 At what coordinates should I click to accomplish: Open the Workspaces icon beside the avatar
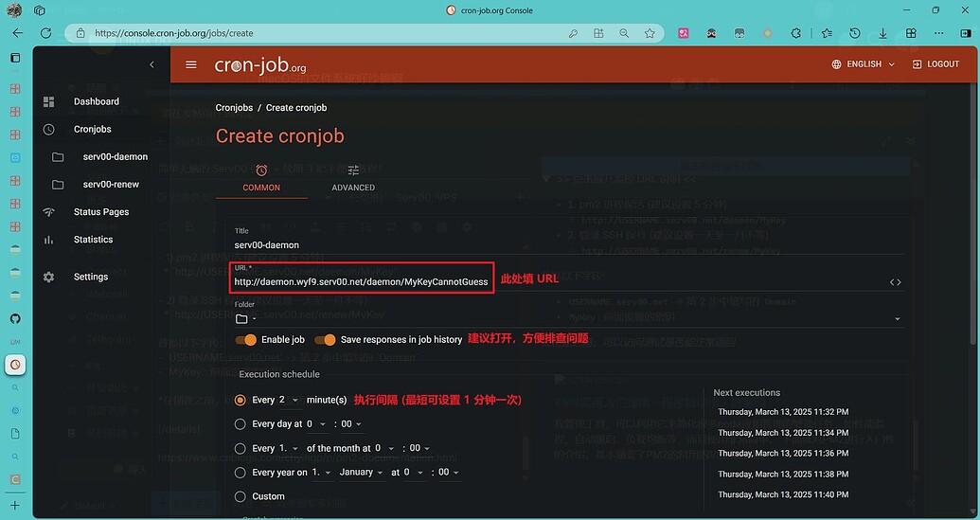click(40, 10)
